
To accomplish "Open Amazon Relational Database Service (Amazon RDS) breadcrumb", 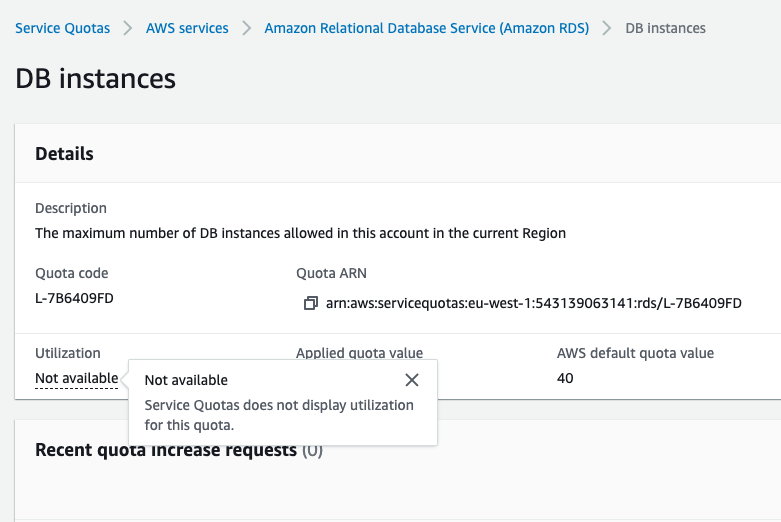I will coord(426,28).
